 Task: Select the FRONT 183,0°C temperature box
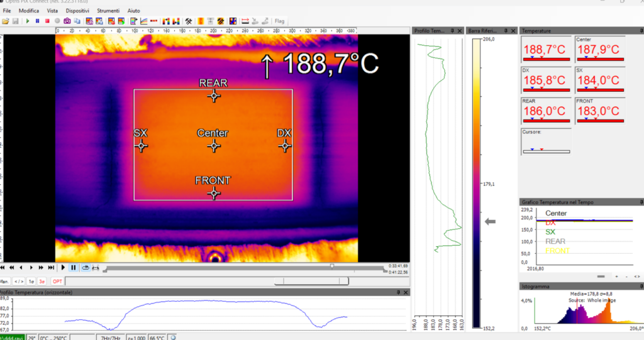(600, 111)
